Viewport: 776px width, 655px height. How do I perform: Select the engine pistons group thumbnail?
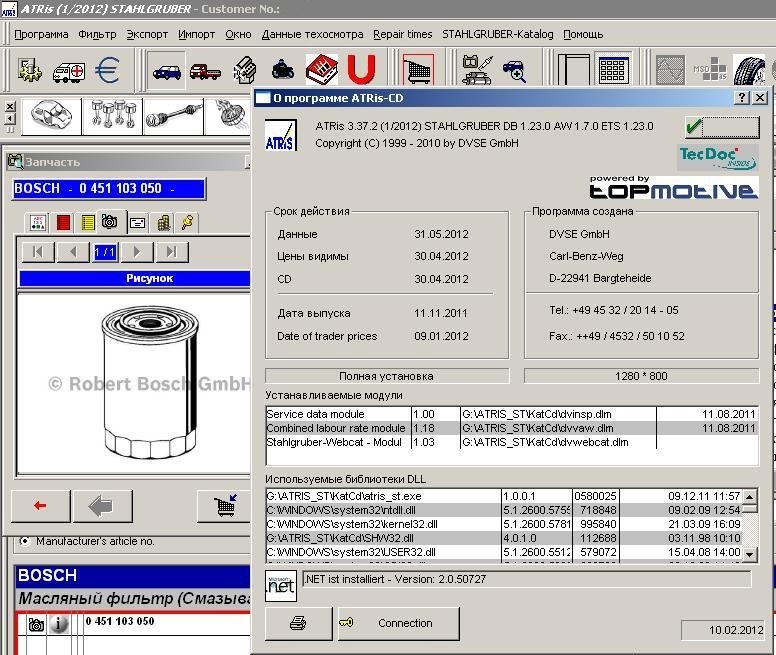coord(113,117)
